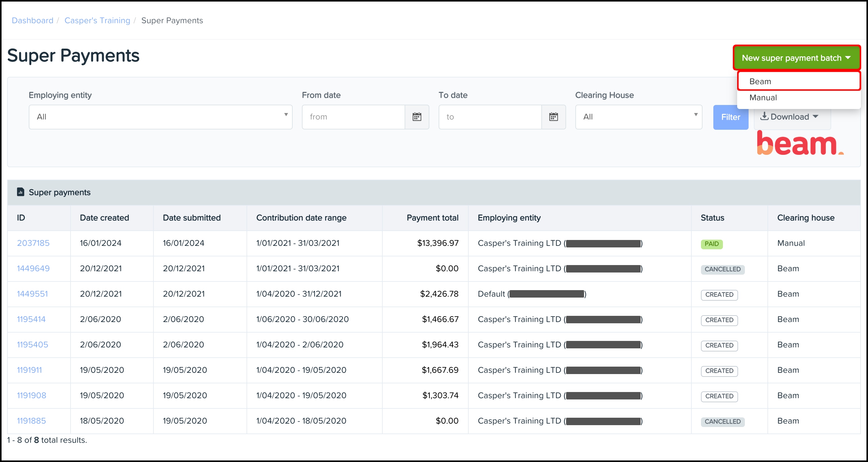
Task: Open super payment 2037185
Action: [x=33, y=243]
